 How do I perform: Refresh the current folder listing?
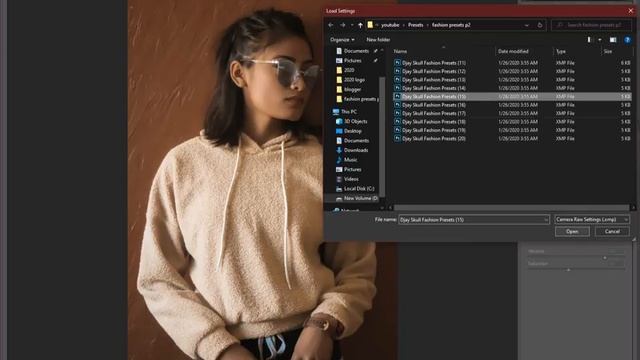[540, 25]
